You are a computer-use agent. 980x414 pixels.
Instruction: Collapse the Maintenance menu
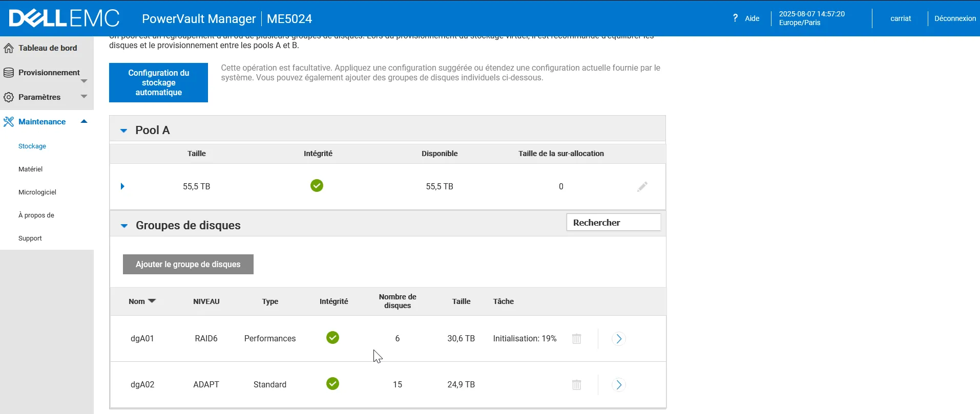click(84, 121)
